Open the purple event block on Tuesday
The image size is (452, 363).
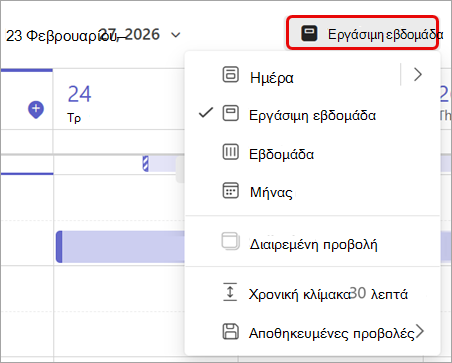(120, 247)
